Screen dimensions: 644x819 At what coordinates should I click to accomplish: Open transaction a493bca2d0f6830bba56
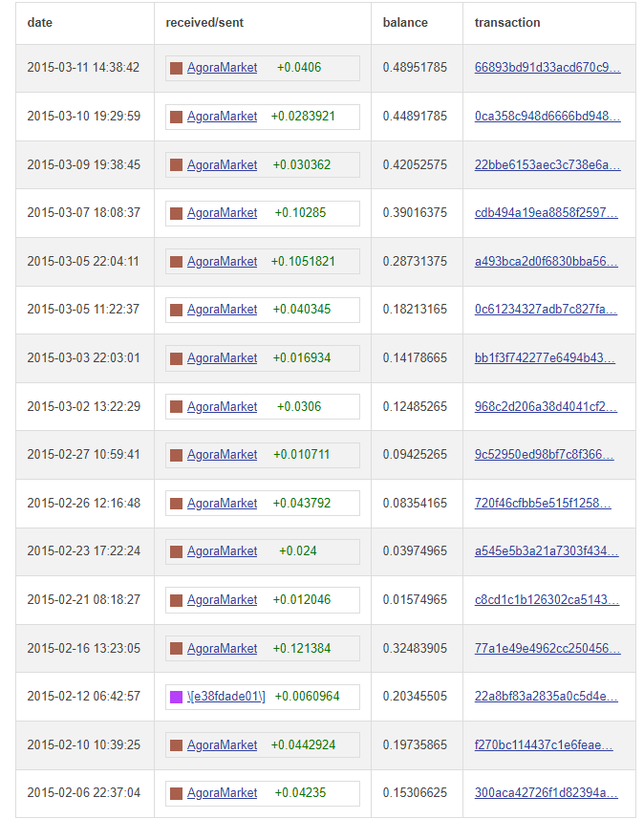click(x=546, y=261)
